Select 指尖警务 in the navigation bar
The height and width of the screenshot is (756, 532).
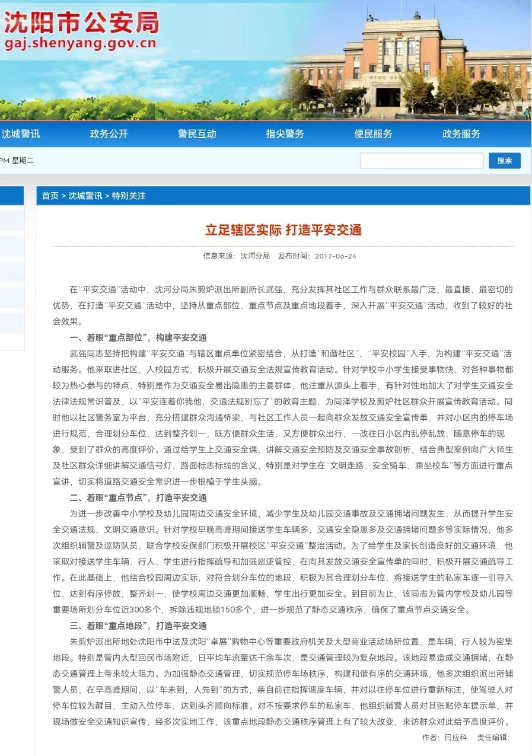click(285, 134)
